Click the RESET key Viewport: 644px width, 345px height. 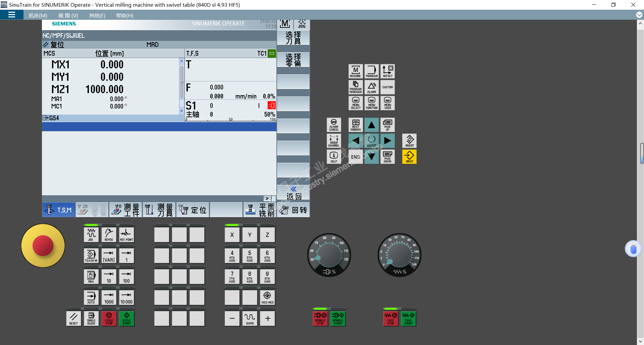(x=73, y=319)
